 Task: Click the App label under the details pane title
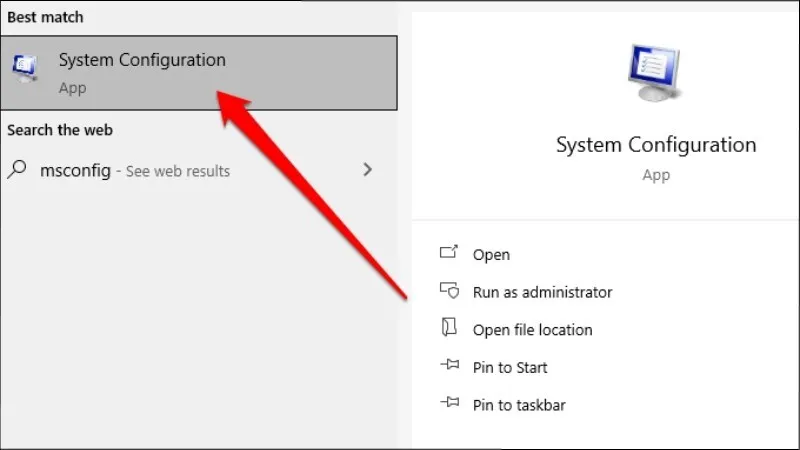(x=655, y=175)
